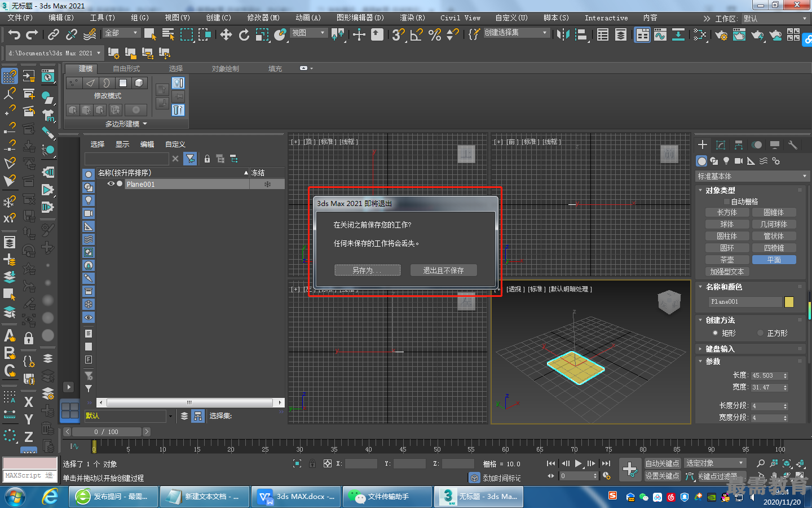Click 另存为... in the exit dialog
This screenshot has height=508, width=812.
click(368, 270)
